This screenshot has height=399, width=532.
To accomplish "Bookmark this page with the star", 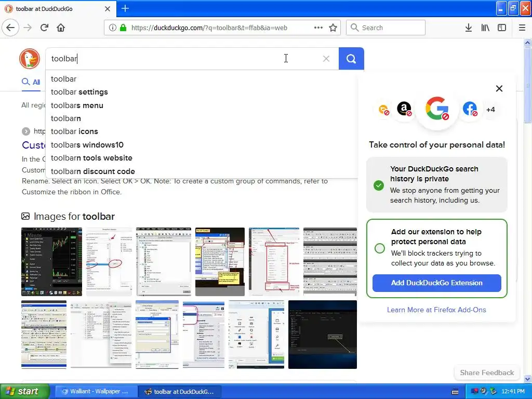I will point(333,28).
